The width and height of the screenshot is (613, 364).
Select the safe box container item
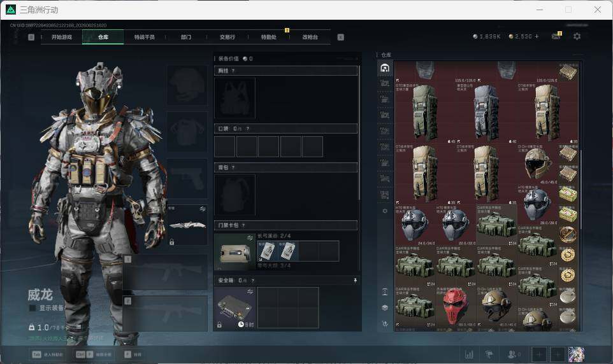pos(235,308)
